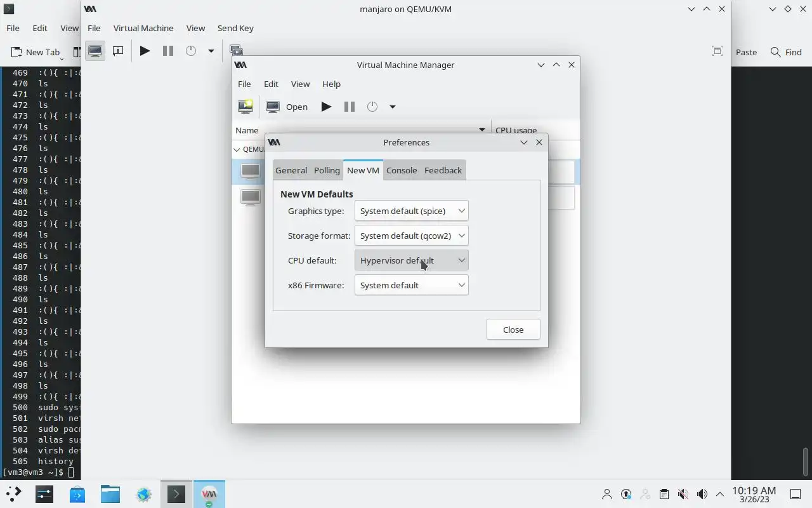Click the Name column header
The width and height of the screenshot is (812, 508).
(361, 130)
